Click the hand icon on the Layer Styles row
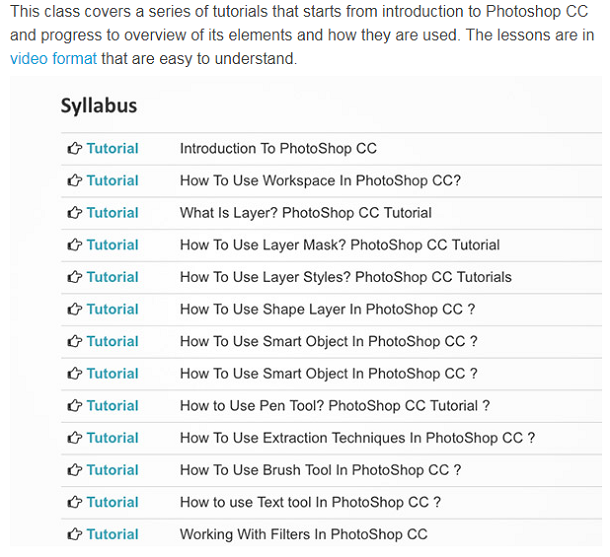610x557 pixels. pos(74,277)
